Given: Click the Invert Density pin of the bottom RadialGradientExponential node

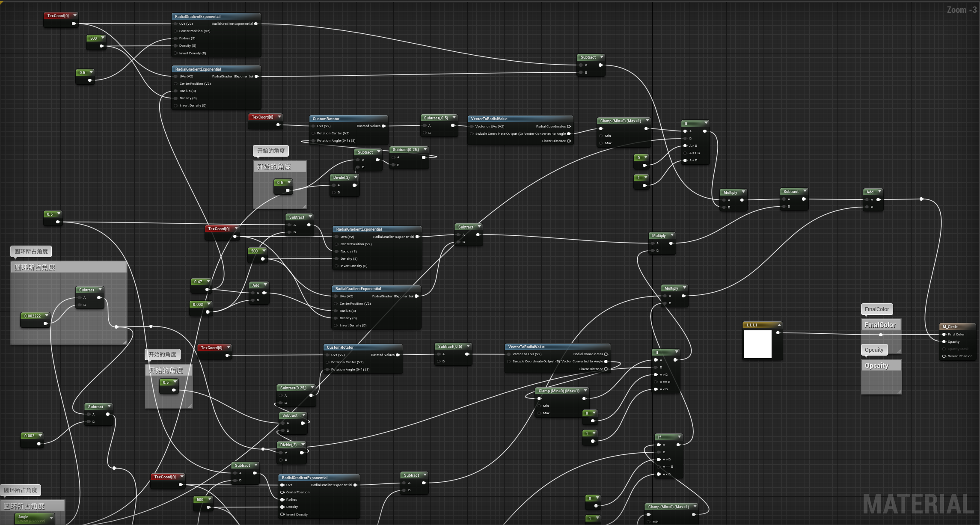Looking at the screenshot, I should (x=282, y=514).
